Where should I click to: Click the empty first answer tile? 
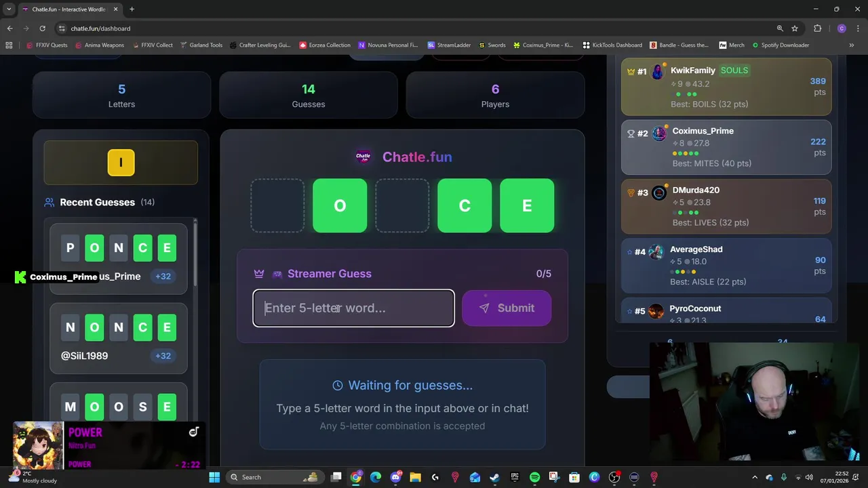click(x=277, y=205)
